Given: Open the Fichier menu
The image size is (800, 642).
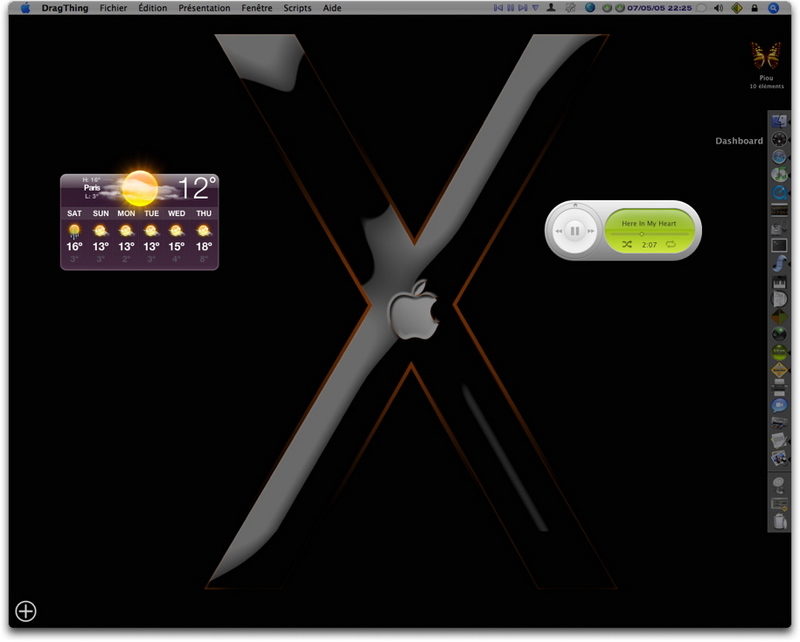Looking at the screenshot, I should click(x=113, y=8).
